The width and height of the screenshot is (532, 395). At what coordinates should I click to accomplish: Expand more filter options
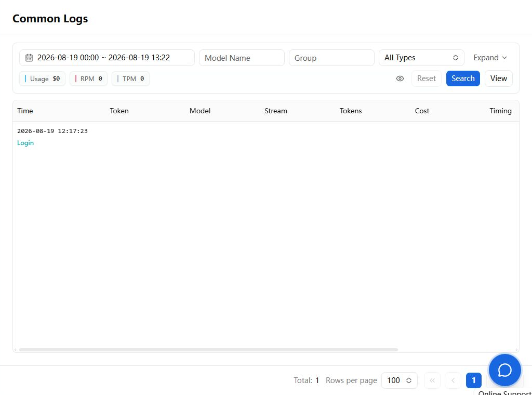490,58
